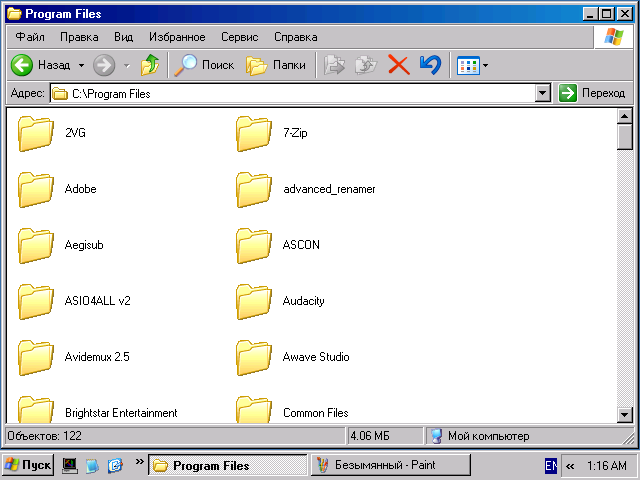Click the quick launch blue notebook icon
Viewport: 640px width, 480px height.
coord(92,465)
